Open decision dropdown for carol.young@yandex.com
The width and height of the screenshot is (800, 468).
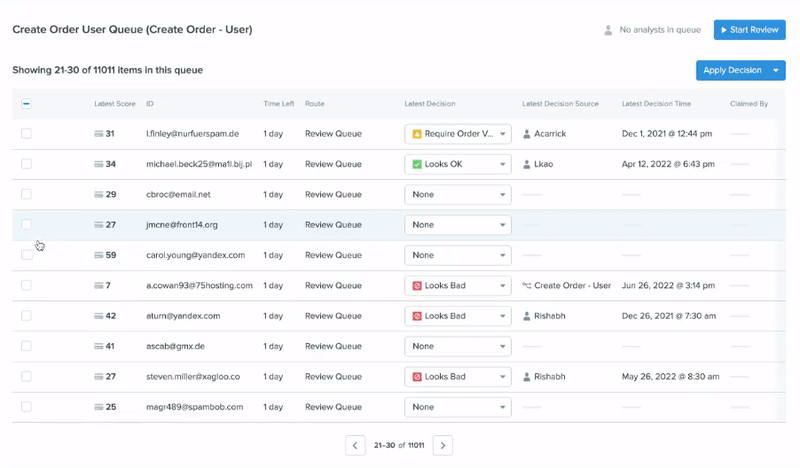click(458, 255)
